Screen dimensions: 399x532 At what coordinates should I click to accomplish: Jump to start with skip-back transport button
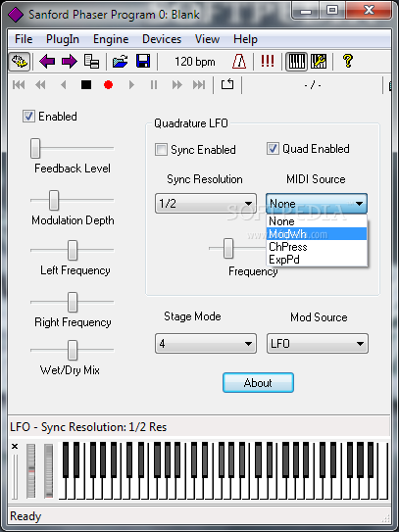pyautogui.click(x=19, y=85)
